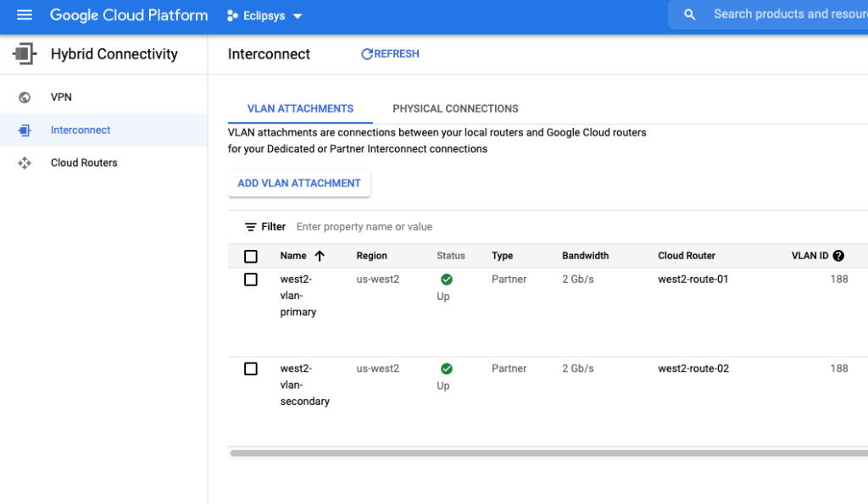
Task: Sort by Name using the arrow icon
Action: point(320,256)
